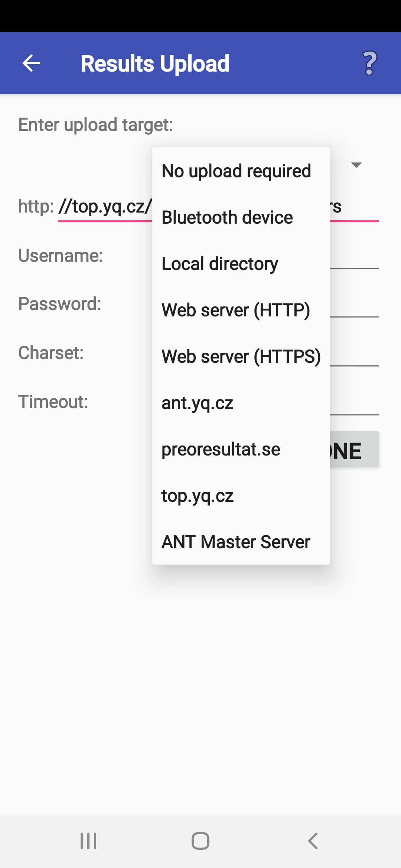This screenshot has height=868, width=401.
Task: Focus the Password input line
Action: (x=354, y=304)
